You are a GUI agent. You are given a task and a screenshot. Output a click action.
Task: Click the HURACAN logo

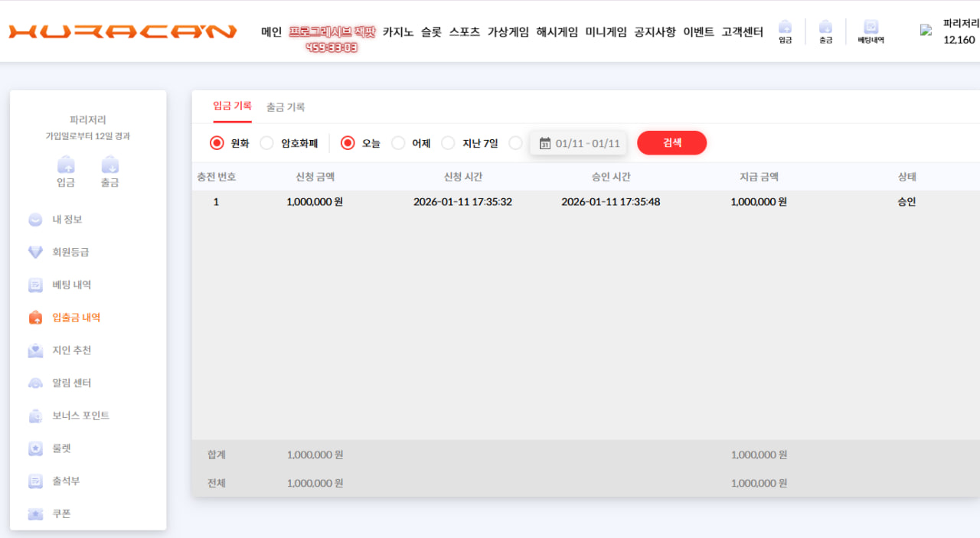(122, 32)
